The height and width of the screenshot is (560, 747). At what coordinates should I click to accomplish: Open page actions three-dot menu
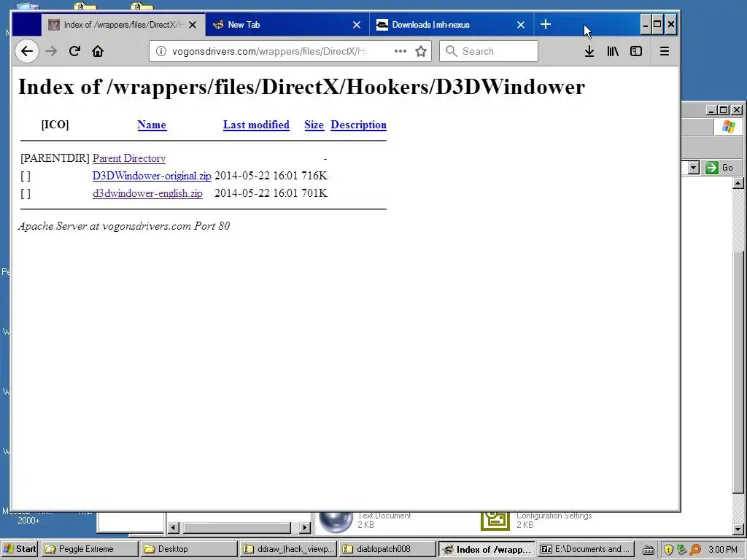400,51
